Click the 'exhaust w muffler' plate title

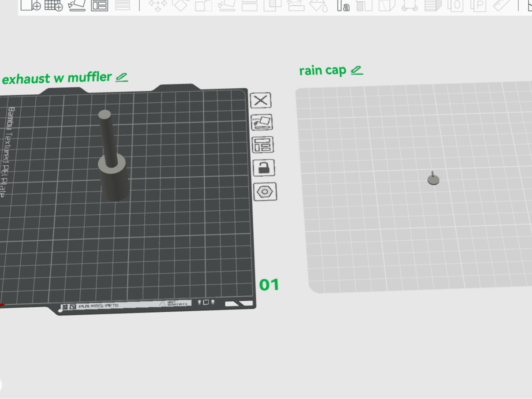click(x=57, y=78)
